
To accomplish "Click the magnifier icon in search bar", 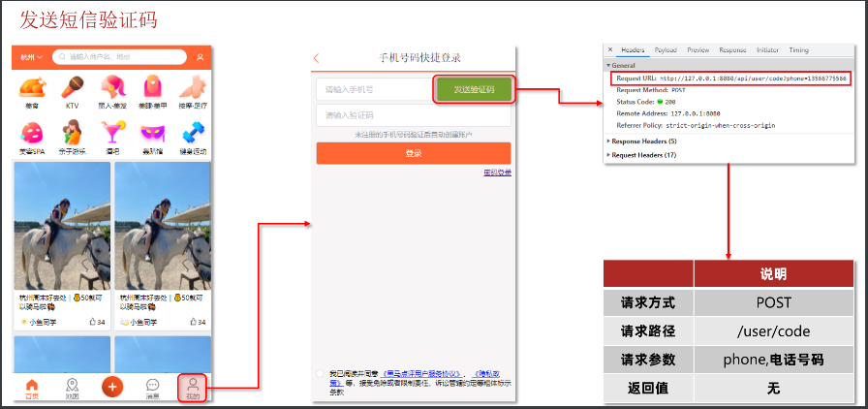I will click(62, 56).
